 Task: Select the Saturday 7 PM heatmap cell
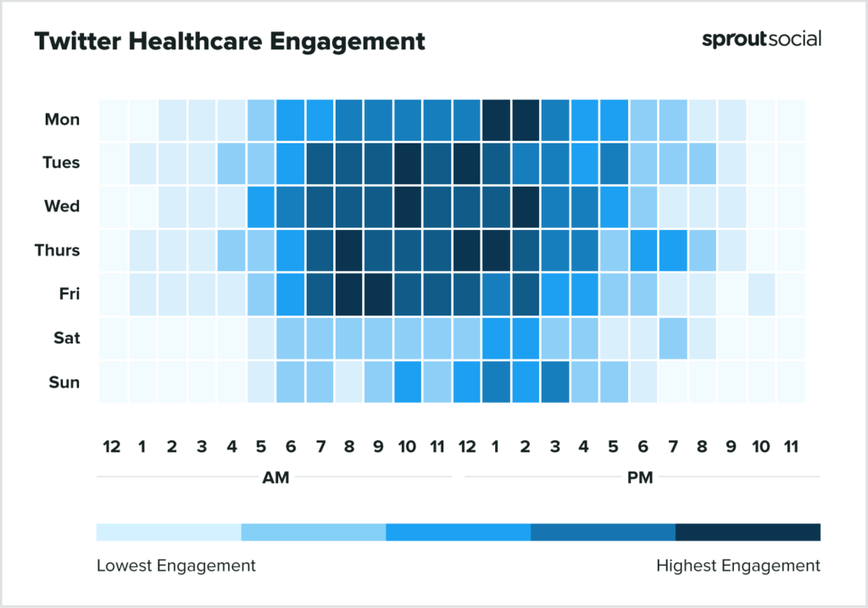pos(673,338)
